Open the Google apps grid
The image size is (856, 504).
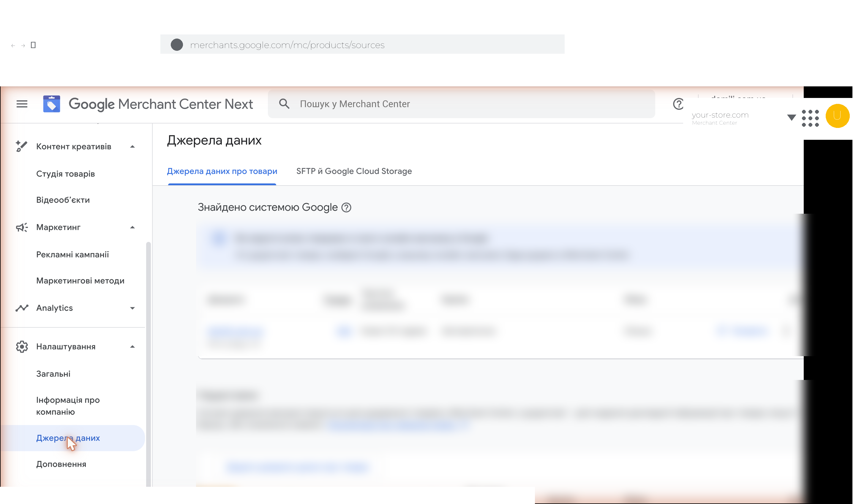[810, 118]
